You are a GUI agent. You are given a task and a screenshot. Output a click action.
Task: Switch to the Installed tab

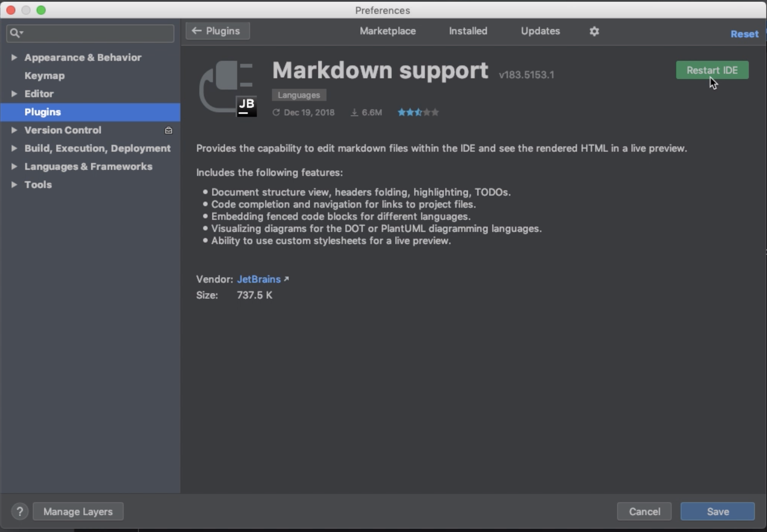tap(468, 31)
